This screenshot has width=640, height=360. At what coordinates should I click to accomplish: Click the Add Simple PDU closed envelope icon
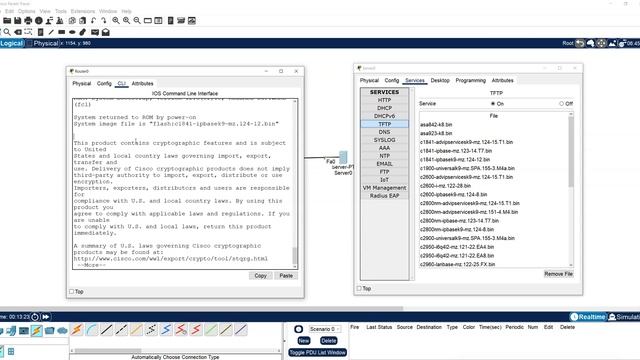pos(95,32)
